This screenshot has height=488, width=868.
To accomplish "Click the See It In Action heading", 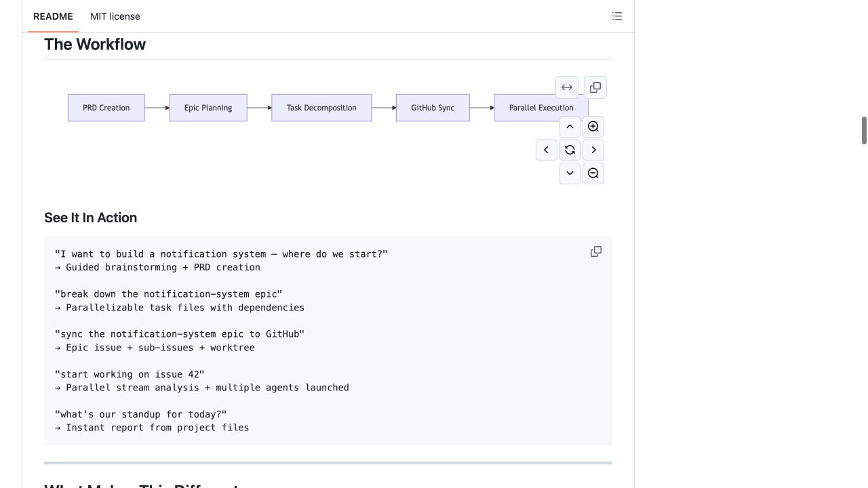I will click(x=91, y=218).
